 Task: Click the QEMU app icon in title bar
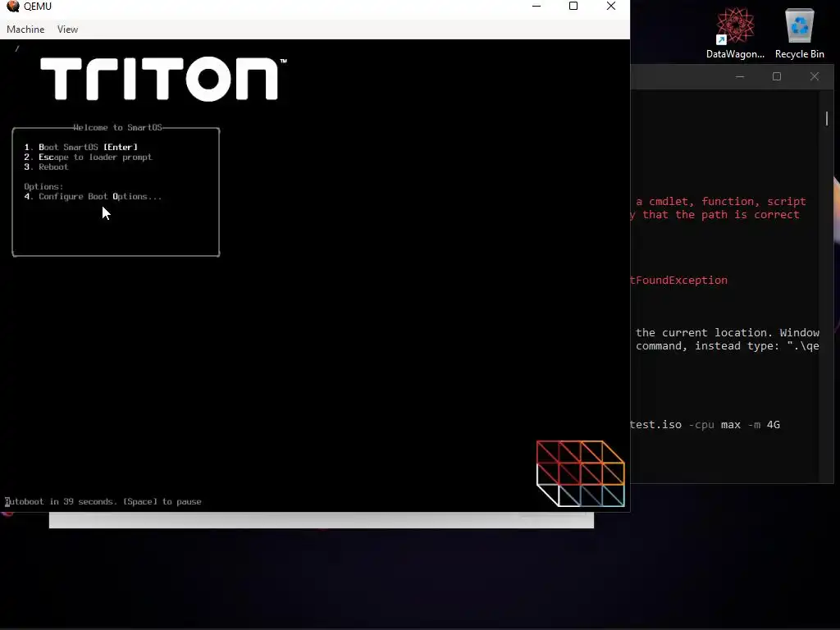click(x=13, y=7)
